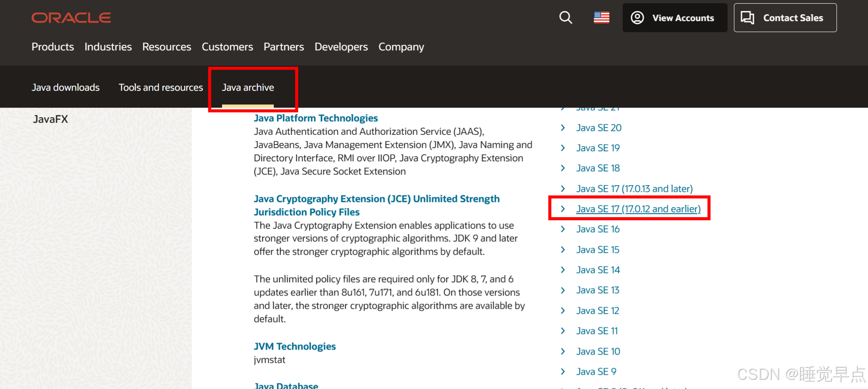Viewport: 868px width, 389px height.
Task: Open the Java SE 12 link
Action: pos(598,311)
